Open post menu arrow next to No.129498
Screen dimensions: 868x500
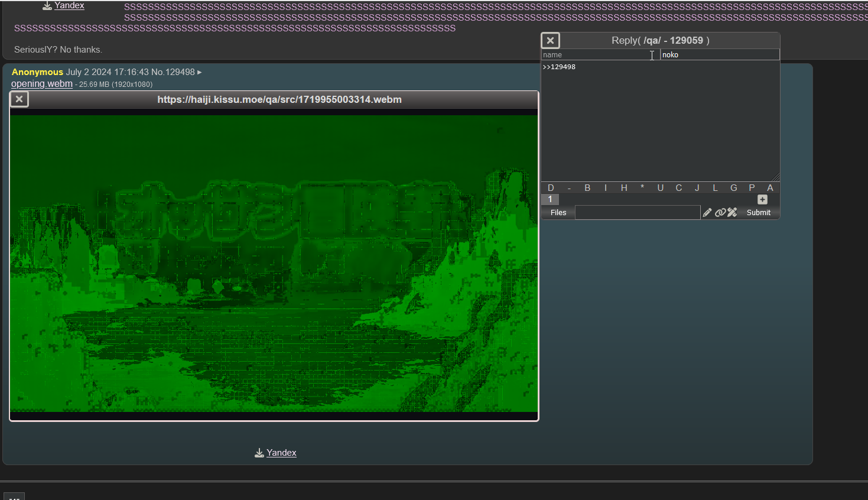pos(200,72)
